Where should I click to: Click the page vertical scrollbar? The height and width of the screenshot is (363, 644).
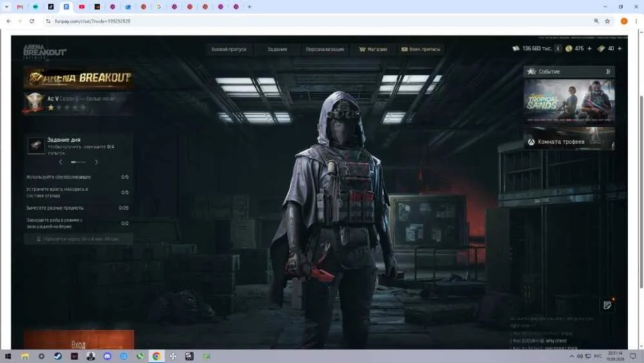[x=641, y=191]
